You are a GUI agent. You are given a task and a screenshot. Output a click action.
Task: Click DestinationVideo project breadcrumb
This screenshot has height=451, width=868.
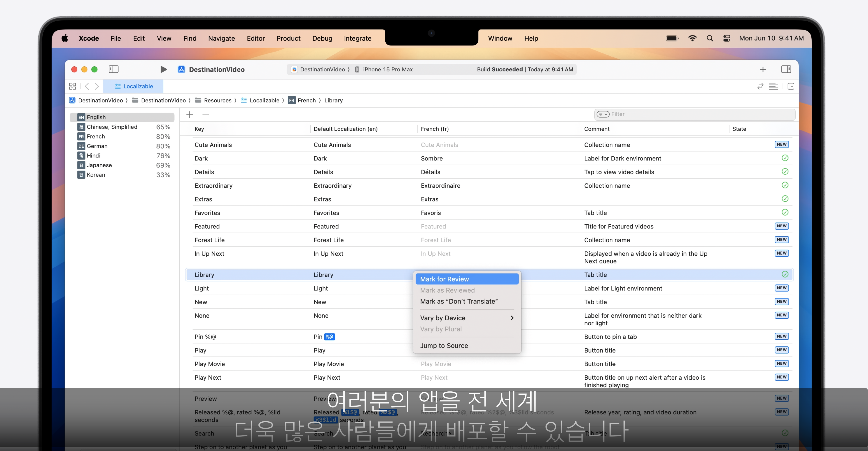(96, 100)
